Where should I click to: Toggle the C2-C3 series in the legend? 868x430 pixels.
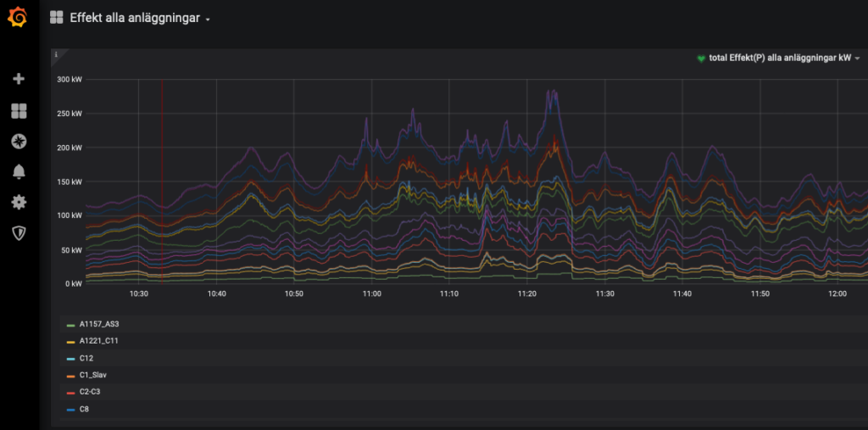click(x=90, y=392)
